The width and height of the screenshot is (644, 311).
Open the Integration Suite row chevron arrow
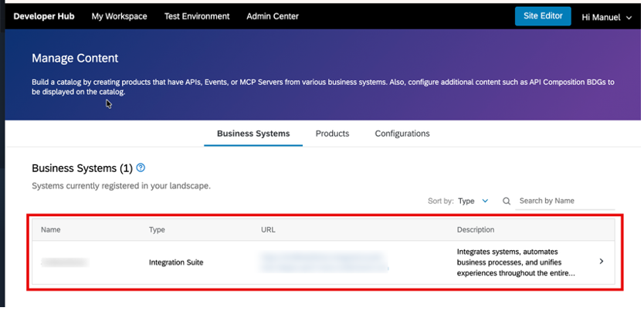coord(602,262)
